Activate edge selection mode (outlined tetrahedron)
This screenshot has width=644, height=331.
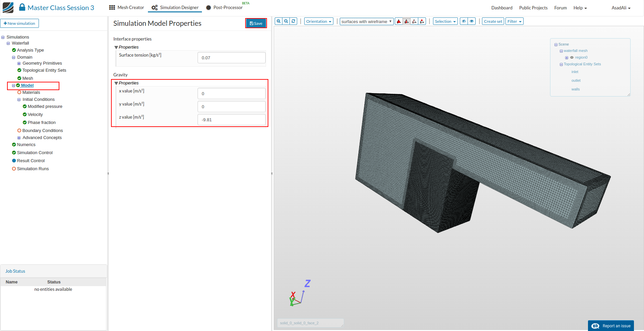[x=414, y=21]
